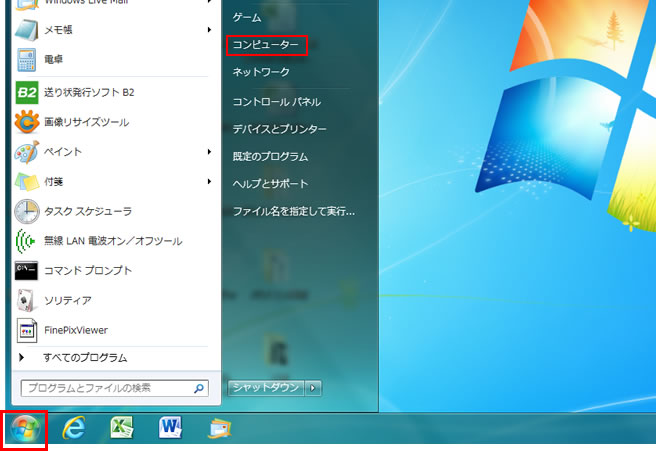
Task: Expand すべてのプログラム arrow
Action: (x=21, y=358)
